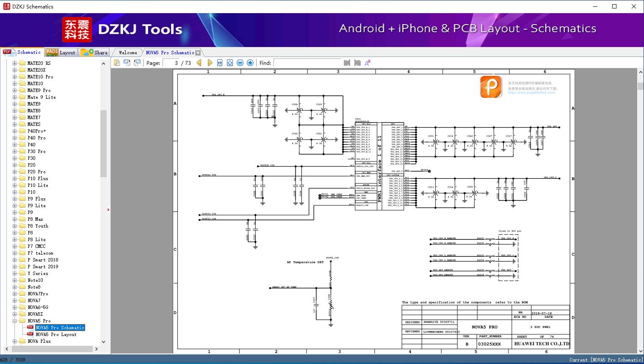Image resolution: width=644 pixels, height=364 pixels.
Task: Select the Note10 tree item
Action: pos(36,280)
